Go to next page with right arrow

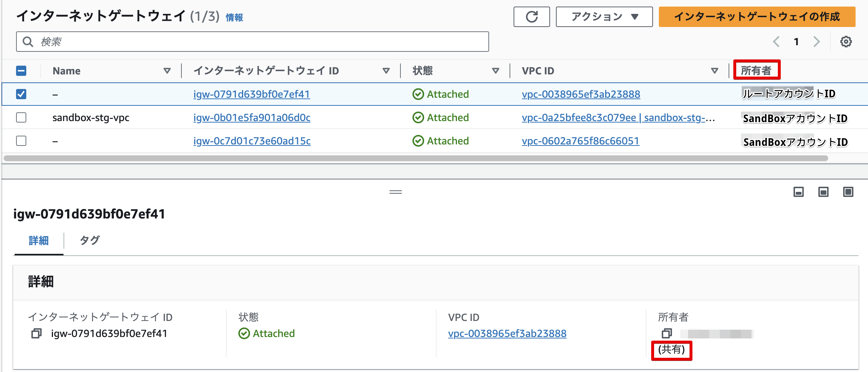[x=817, y=42]
